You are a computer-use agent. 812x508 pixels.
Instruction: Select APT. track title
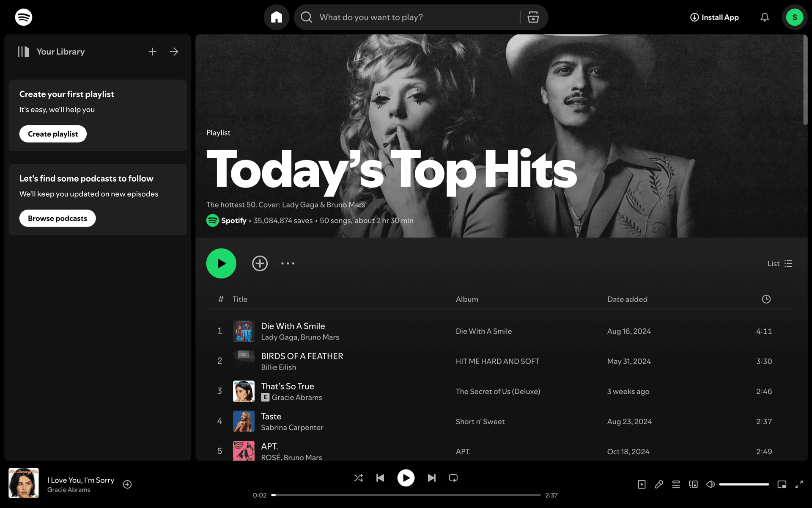(x=269, y=446)
